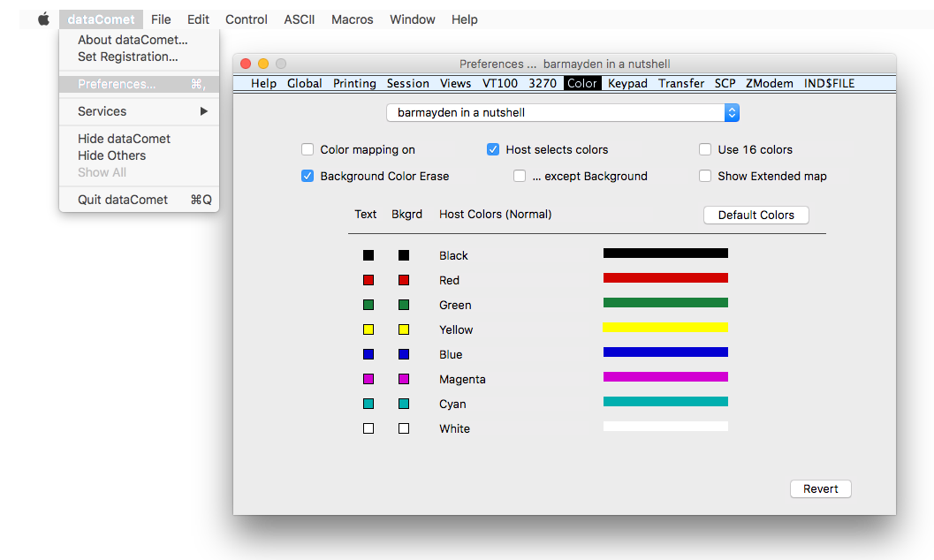Open the Apple menu

(43, 19)
